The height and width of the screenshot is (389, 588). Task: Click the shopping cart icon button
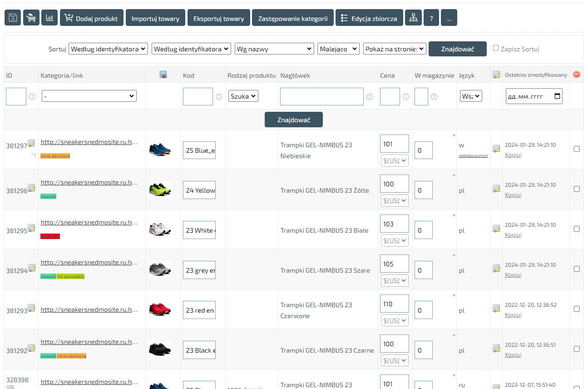[x=31, y=18]
